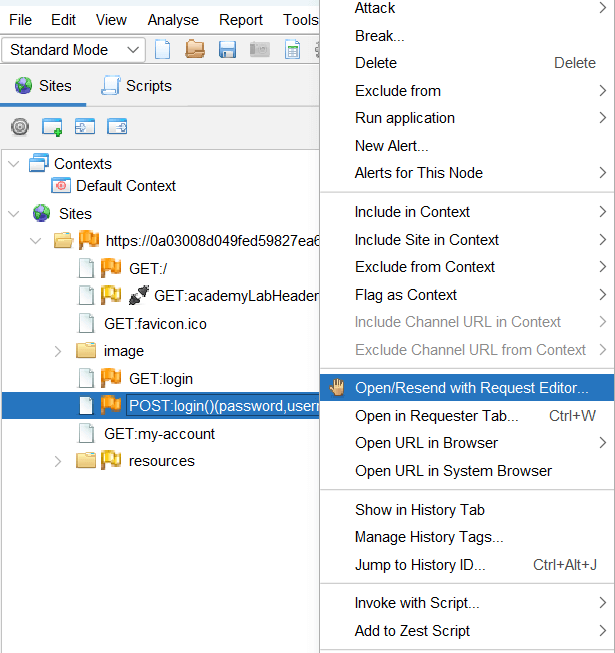Expand the Attack submenu arrow

coord(603,7)
